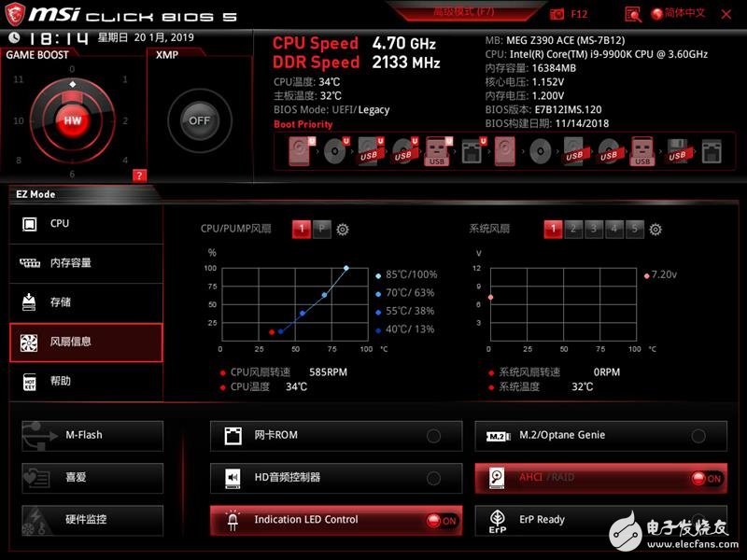Image resolution: width=747 pixels, height=560 pixels.
Task: Open the 存储 storage section
Action: click(x=86, y=301)
